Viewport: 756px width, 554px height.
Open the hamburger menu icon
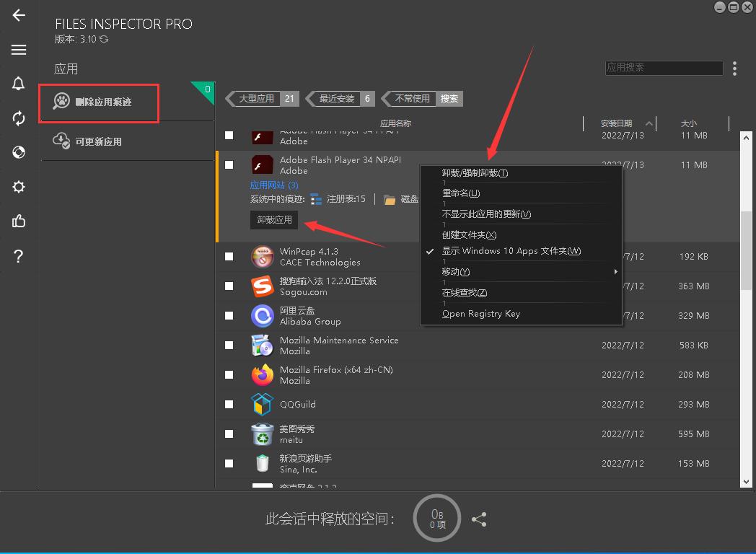[18, 49]
